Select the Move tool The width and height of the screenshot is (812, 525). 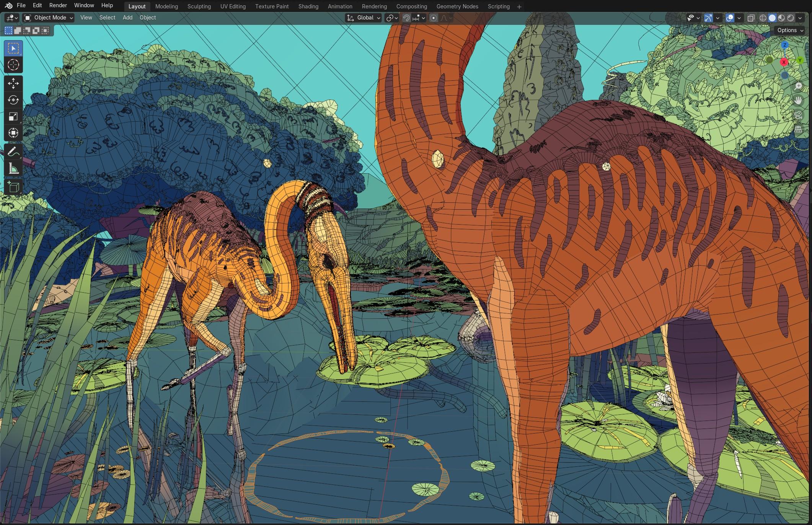(13, 83)
